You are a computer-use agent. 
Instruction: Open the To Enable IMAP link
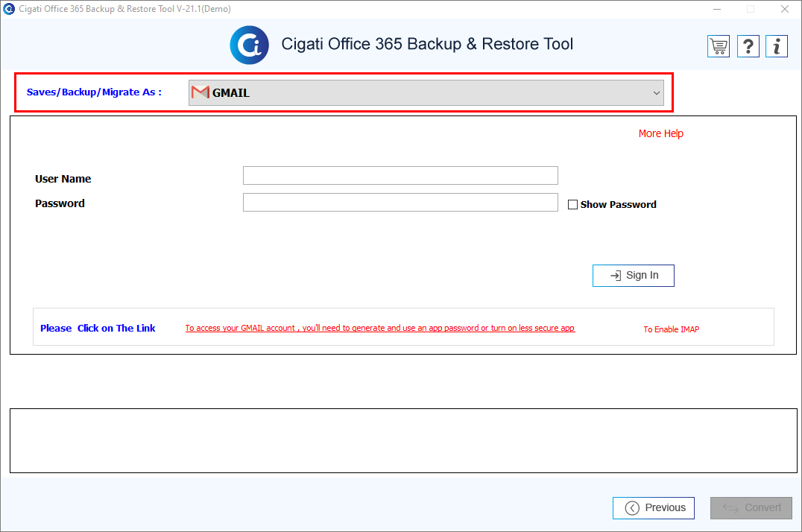point(671,329)
